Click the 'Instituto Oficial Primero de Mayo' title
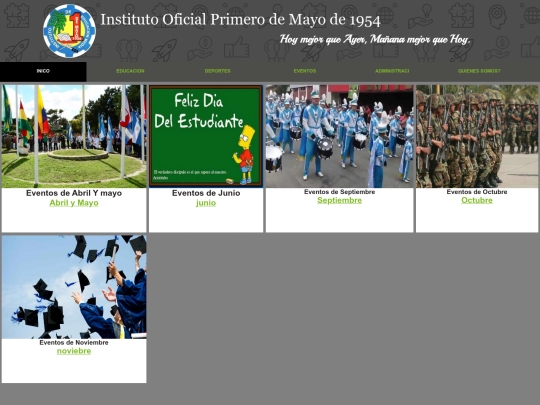This screenshot has height=405, width=540. 240,20
